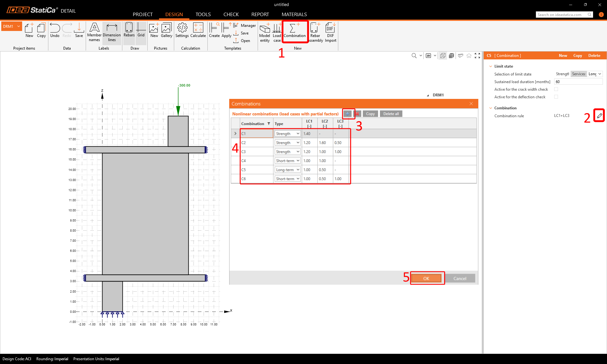
Task: Collapse the Limit state section
Action: click(491, 66)
